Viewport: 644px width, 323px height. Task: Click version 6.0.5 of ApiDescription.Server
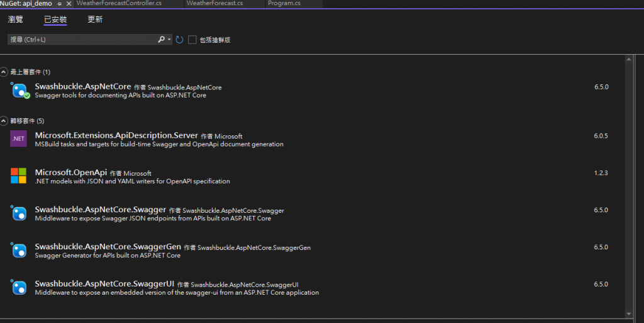tap(601, 136)
